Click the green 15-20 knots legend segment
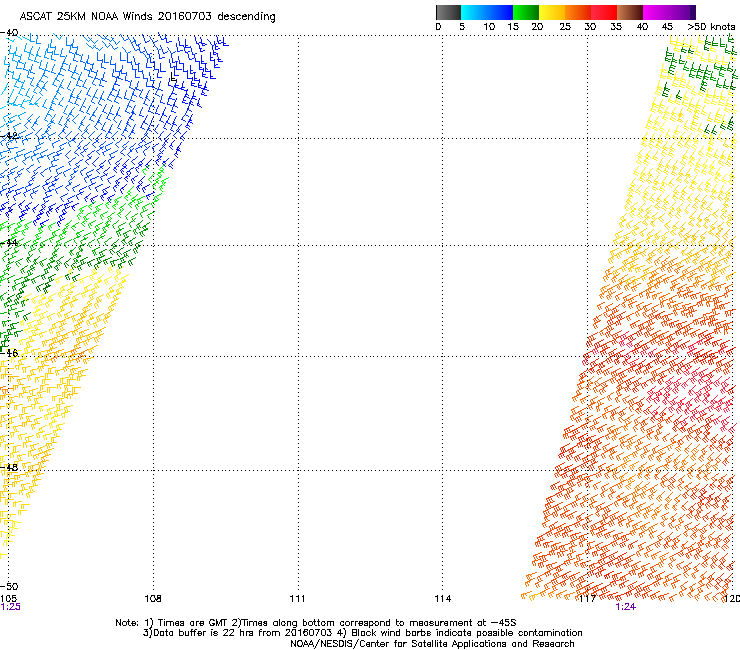The width and height of the screenshot is (740, 650). click(x=526, y=12)
